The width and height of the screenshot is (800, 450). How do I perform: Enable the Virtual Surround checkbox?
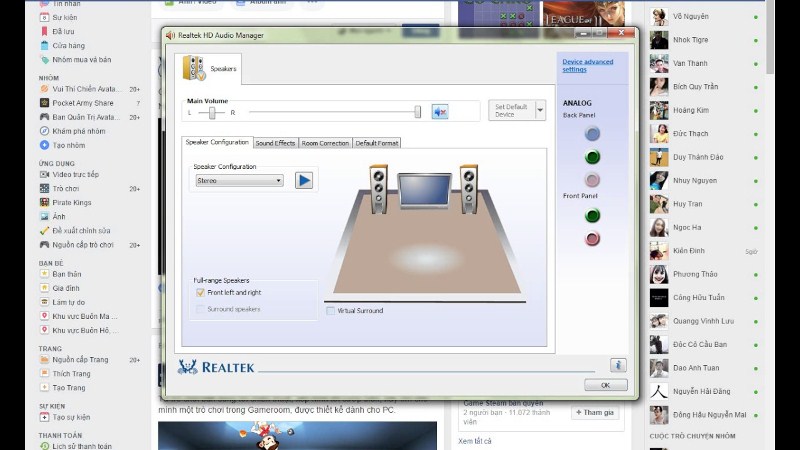point(331,310)
